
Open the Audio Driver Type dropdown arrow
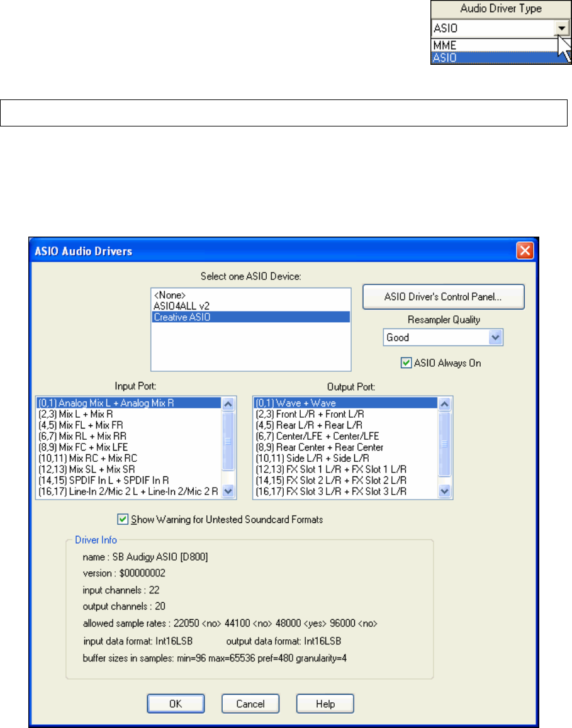pyautogui.click(x=562, y=28)
